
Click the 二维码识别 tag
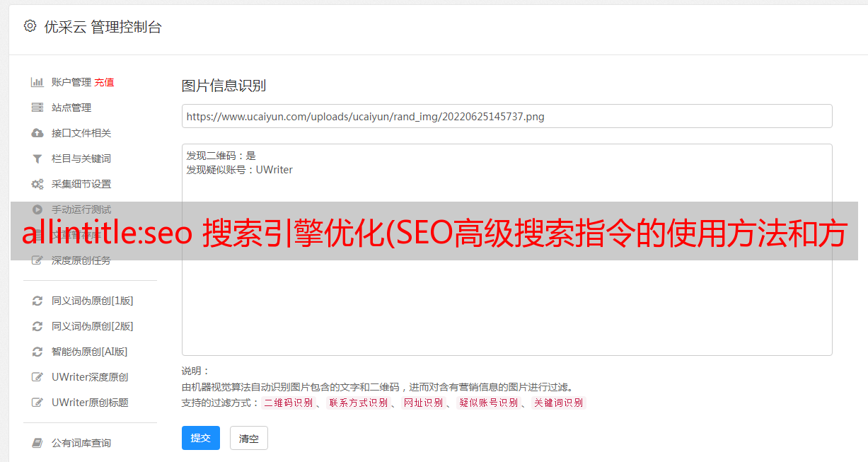288,403
